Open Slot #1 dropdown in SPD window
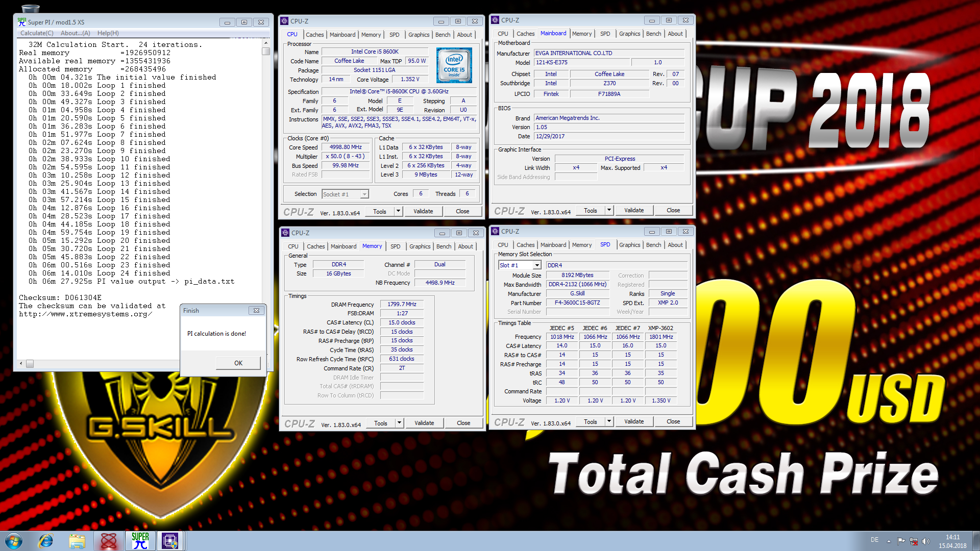This screenshot has height=551, width=980. coord(537,265)
